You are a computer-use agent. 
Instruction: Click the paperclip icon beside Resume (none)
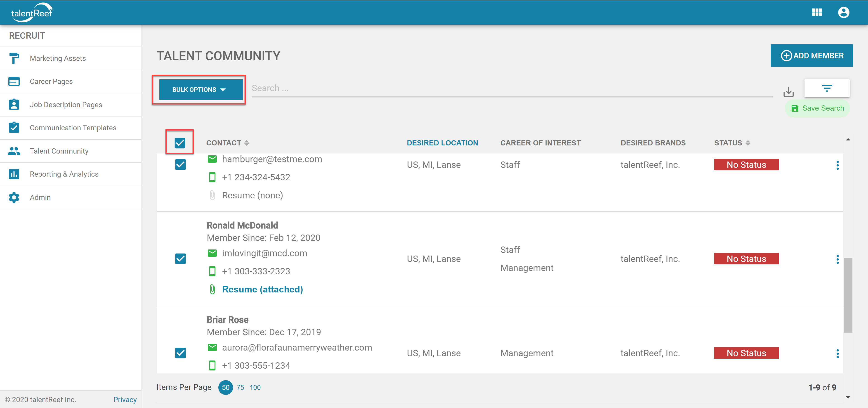pos(212,195)
